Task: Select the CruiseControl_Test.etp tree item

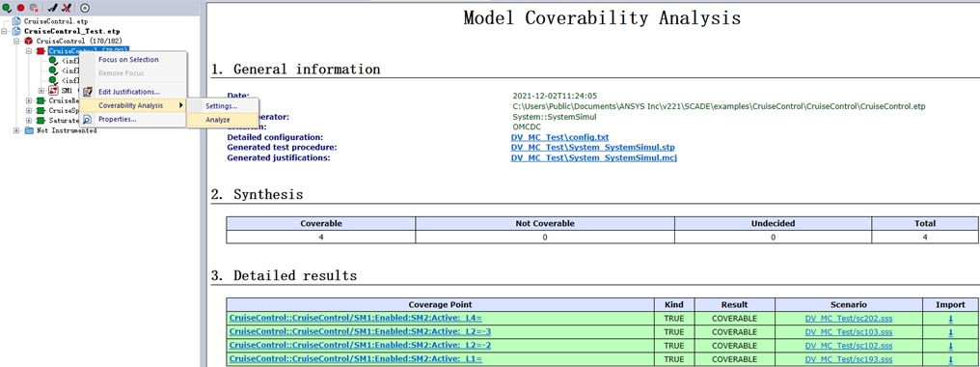Action: tap(72, 31)
